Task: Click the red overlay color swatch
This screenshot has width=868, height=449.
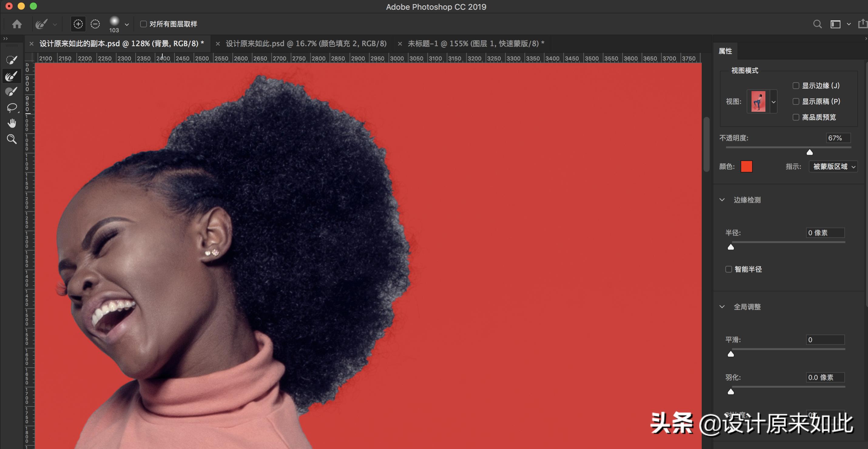Action: (x=746, y=167)
